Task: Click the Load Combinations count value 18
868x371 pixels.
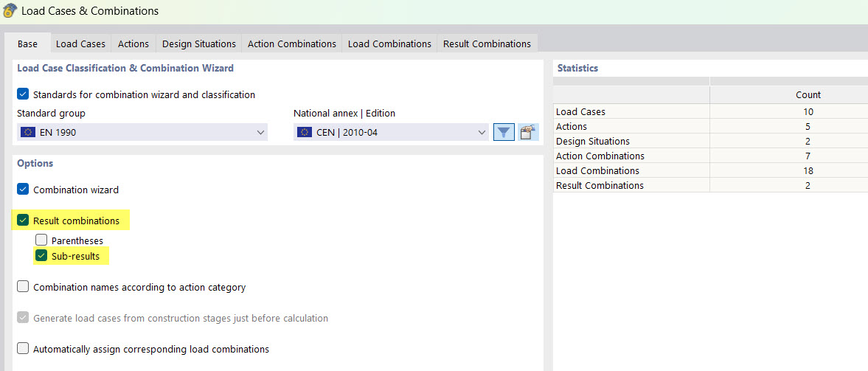Action: pos(808,170)
